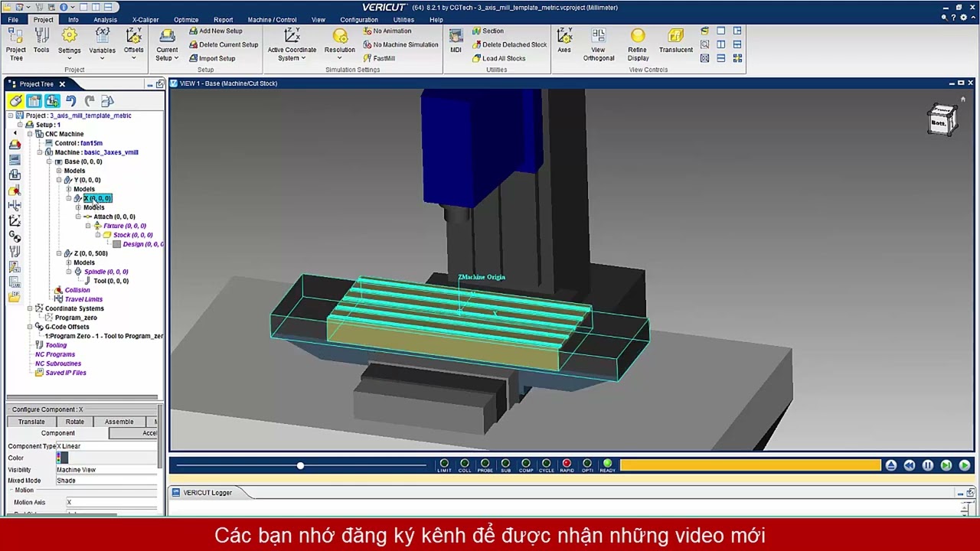Collapse the Base (0, 0, 0) node
This screenshot has width=980, height=551.
pos(49,161)
